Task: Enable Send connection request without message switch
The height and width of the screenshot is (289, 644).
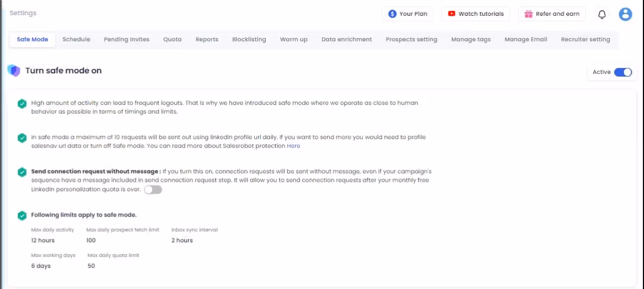Action: pos(153,189)
